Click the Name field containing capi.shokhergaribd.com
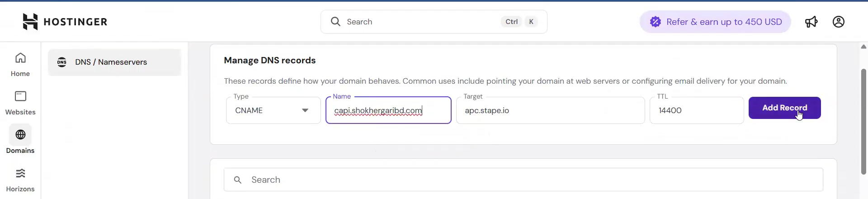Screen dimensions: 868x199 coord(388,110)
